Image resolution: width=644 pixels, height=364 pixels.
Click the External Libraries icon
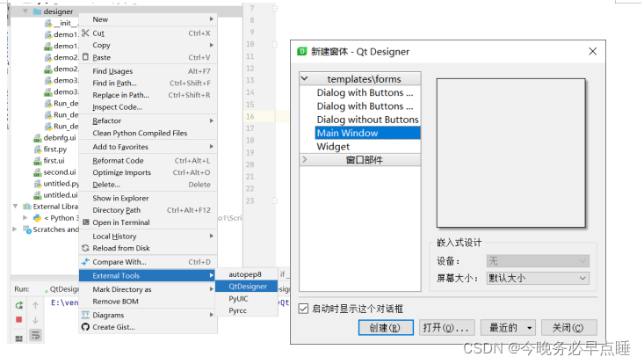27,207
